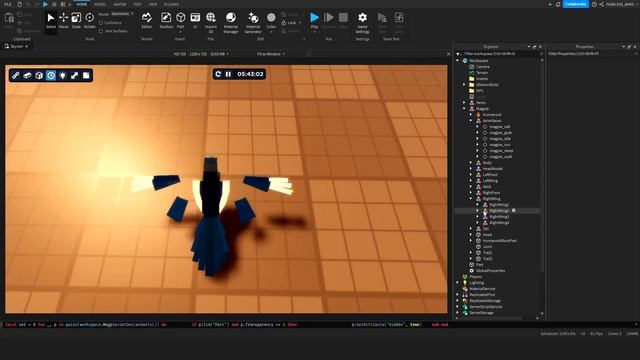Activate the Move tool
This screenshot has height=360, width=640.
pos(63,21)
